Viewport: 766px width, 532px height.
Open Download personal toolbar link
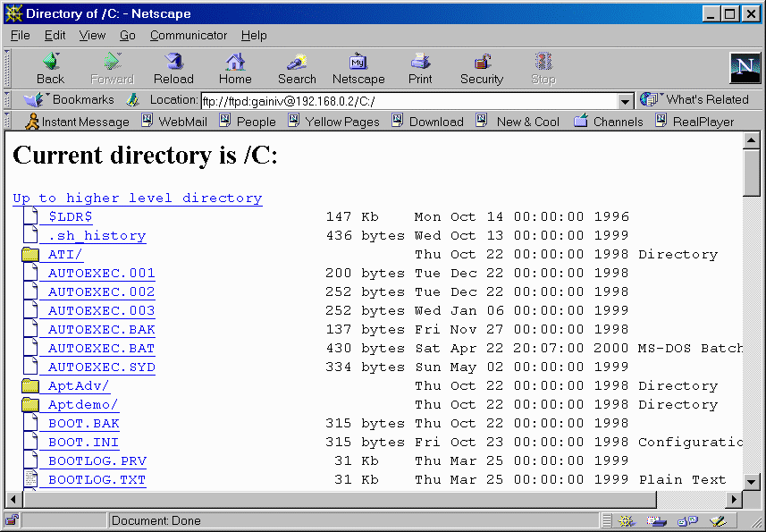point(427,122)
